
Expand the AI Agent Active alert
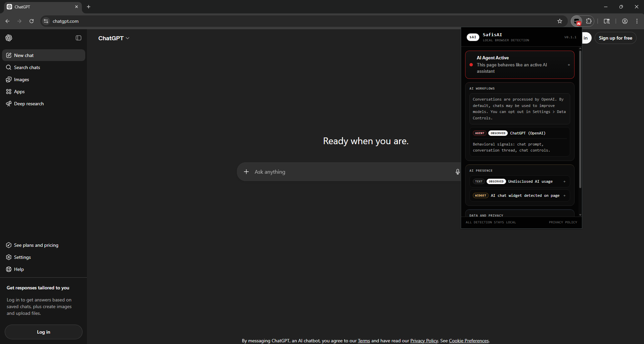point(569,65)
